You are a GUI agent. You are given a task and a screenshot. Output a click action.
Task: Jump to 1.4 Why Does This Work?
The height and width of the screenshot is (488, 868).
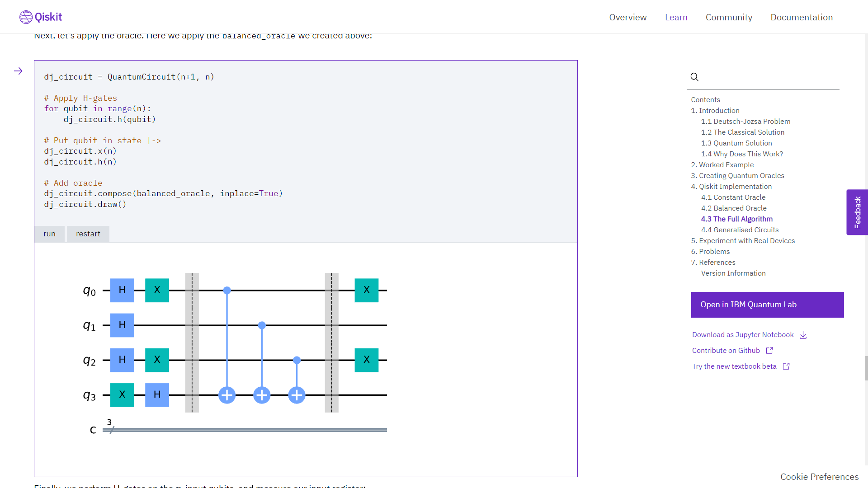741,154
